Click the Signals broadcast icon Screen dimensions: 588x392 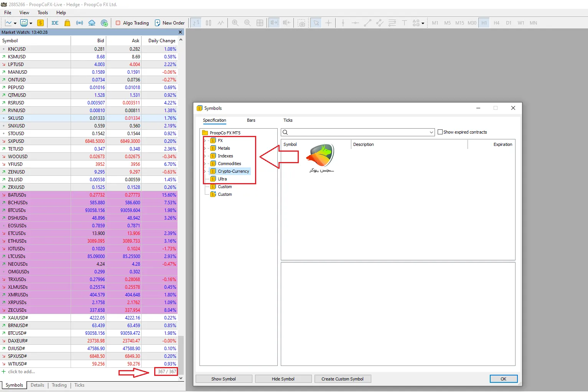coord(79,23)
